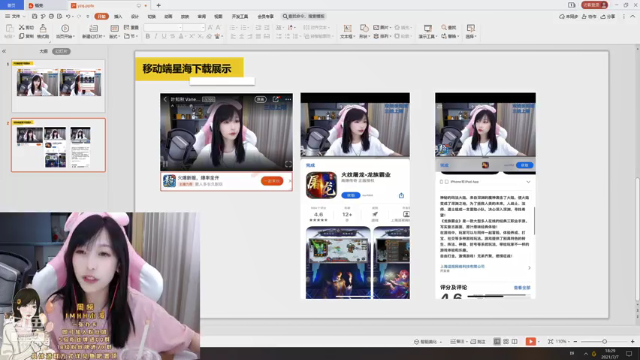Click the Copy icon in the ribbon
The width and height of the screenshot is (640, 360).
pyautogui.click(x=22, y=36)
